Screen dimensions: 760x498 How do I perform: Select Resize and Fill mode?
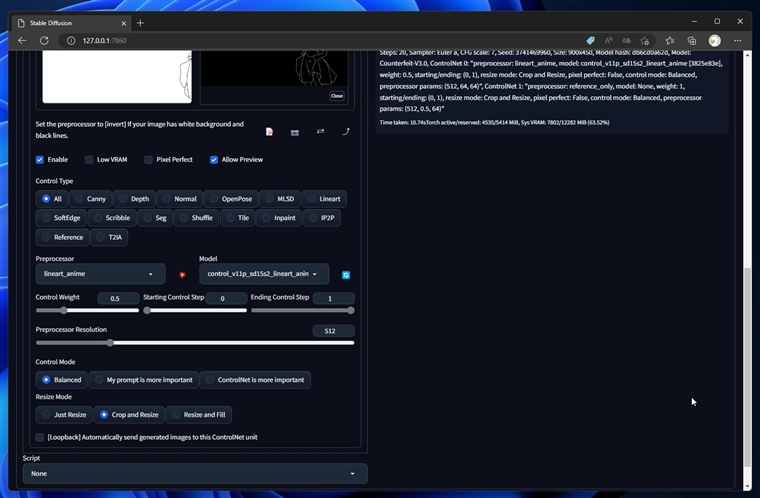click(199, 415)
